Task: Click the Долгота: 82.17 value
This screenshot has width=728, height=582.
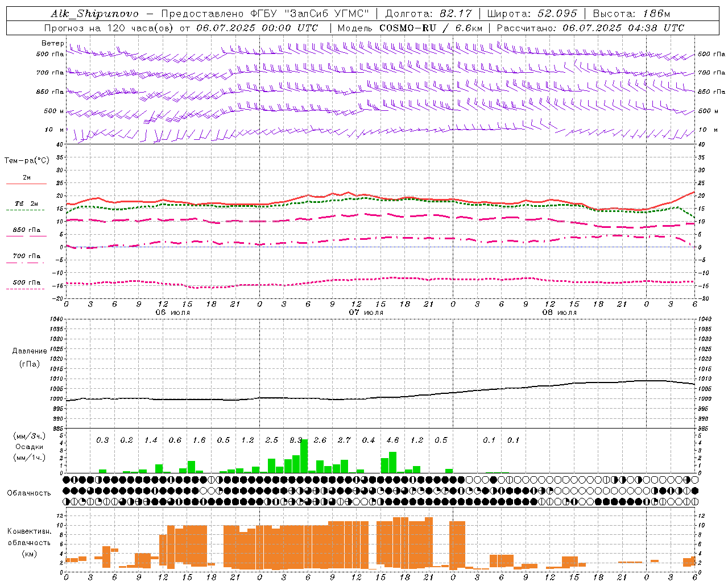Action: click(x=428, y=14)
